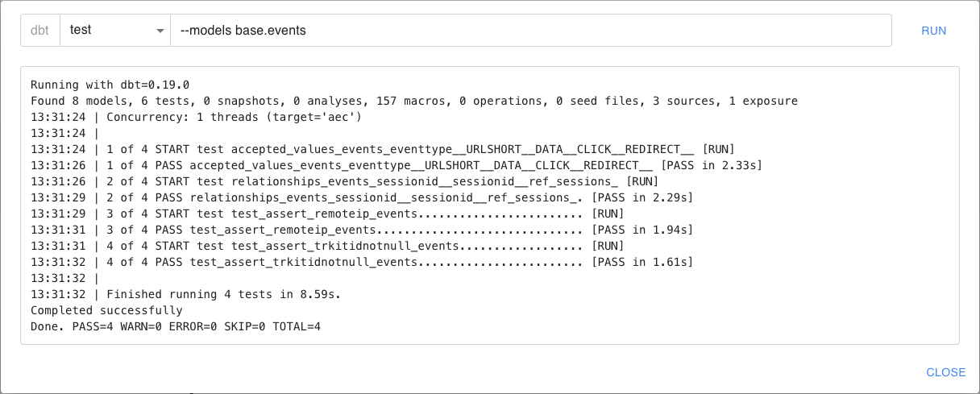The image size is (980, 394).
Task: Select the '2 of 4 PASS relationships' result line
Action: 361,197
